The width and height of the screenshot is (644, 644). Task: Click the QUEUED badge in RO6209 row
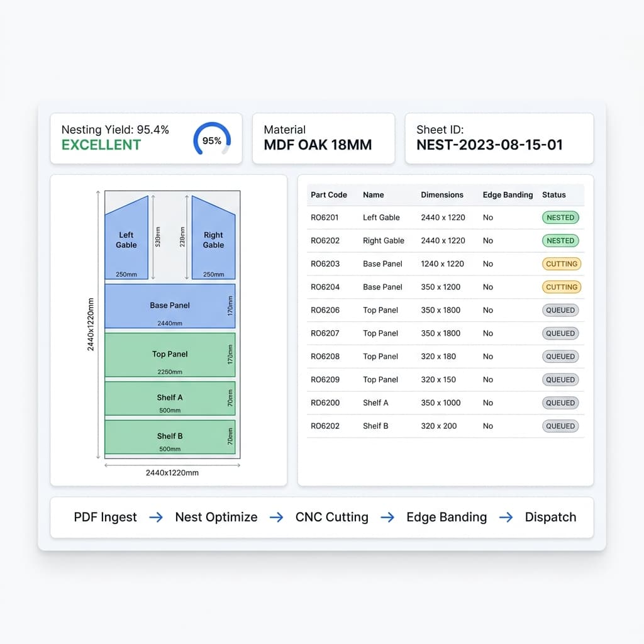point(560,379)
